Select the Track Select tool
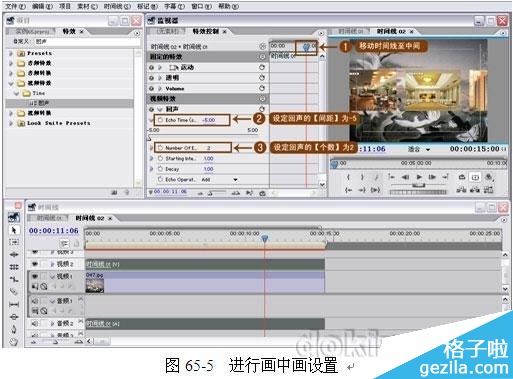 point(14,242)
